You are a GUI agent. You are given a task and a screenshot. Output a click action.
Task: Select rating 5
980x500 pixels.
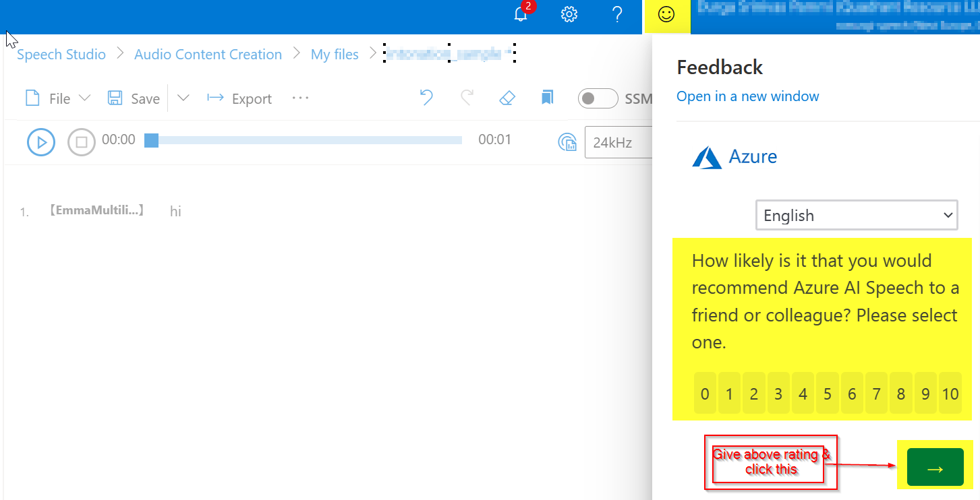coord(828,394)
